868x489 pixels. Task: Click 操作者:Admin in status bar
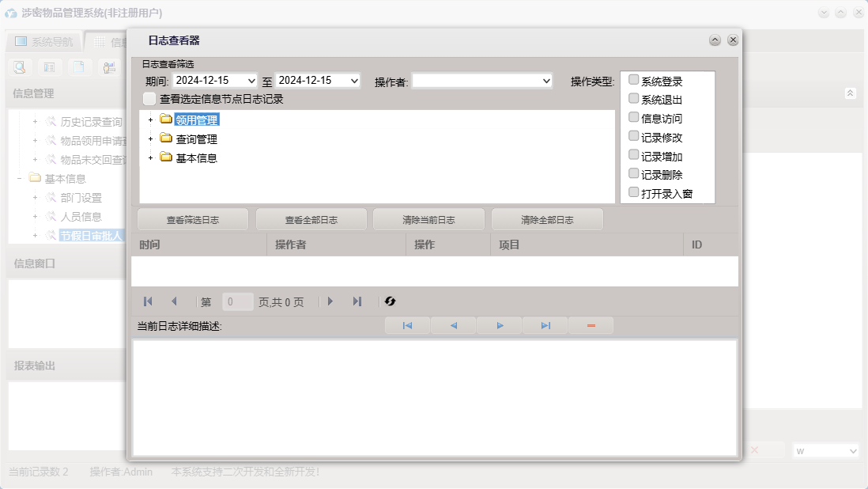tap(121, 472)
